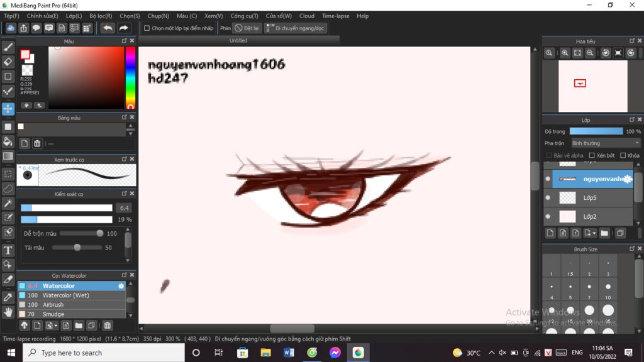
Task: Undock the Hoa tiêu navigator panel
Action: point(631,41)
